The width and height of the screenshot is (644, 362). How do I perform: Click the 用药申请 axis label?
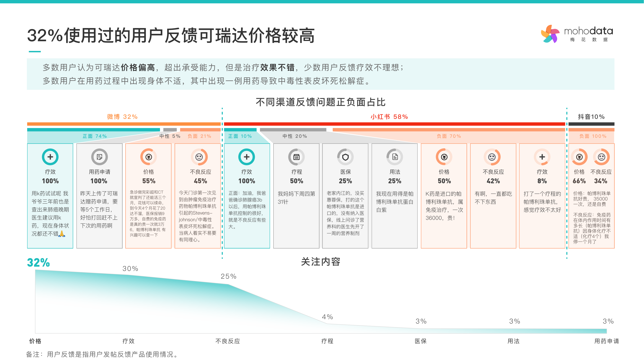[x=607, y=341]
